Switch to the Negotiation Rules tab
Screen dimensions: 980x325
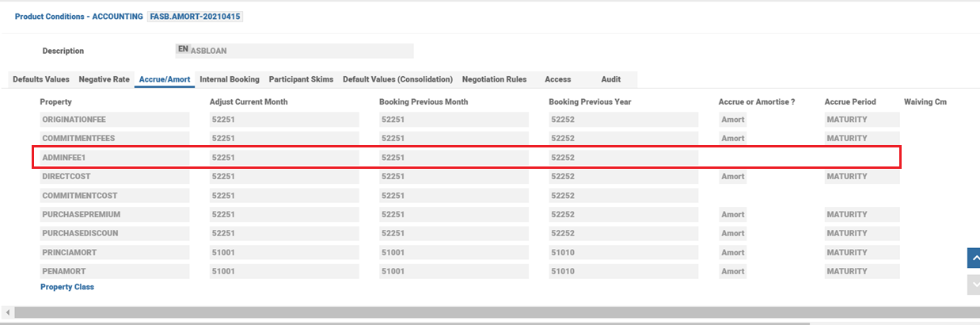pos(494,79)
